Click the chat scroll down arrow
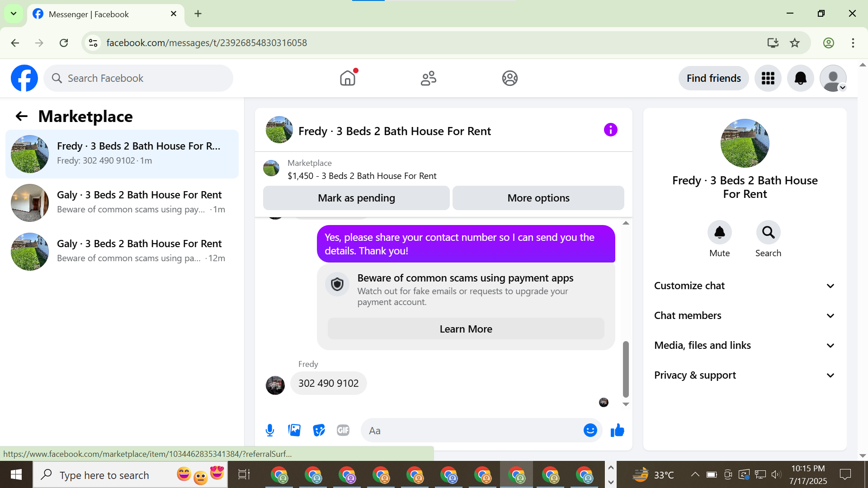Viewport: 868px width, 488px height. click(x=626, y=404)
